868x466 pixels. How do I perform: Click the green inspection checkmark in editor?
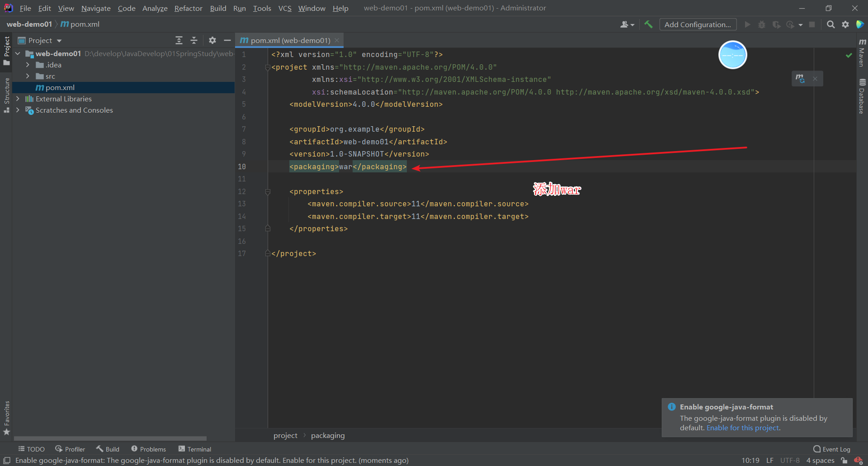(849, 55)
